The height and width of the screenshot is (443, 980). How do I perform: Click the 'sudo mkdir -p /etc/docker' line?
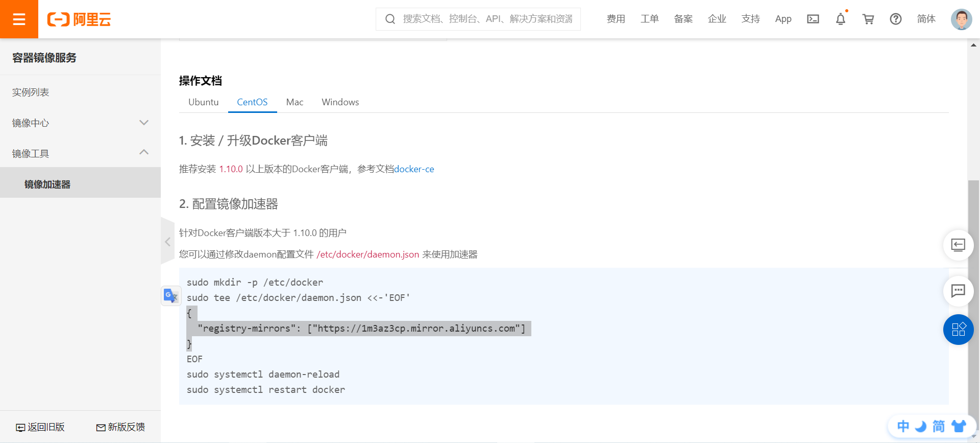point(255,283)
